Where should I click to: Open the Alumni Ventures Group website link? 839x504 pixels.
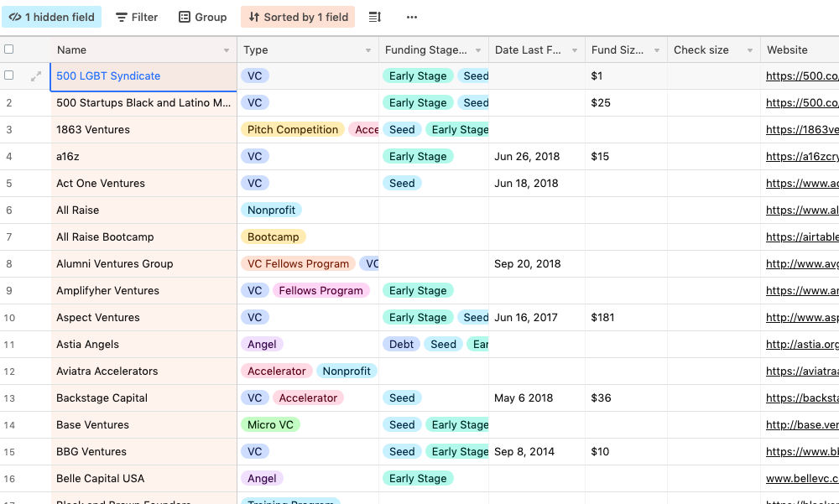tap(802, 264)
